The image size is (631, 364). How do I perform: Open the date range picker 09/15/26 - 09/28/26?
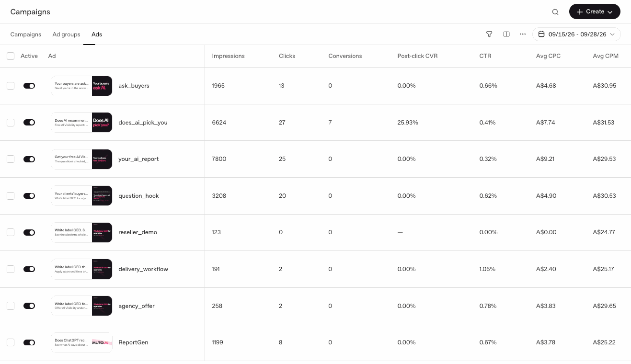point(576,34)
